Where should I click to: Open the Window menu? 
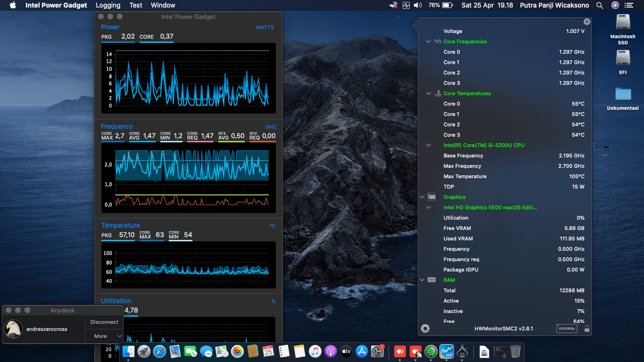163,5
